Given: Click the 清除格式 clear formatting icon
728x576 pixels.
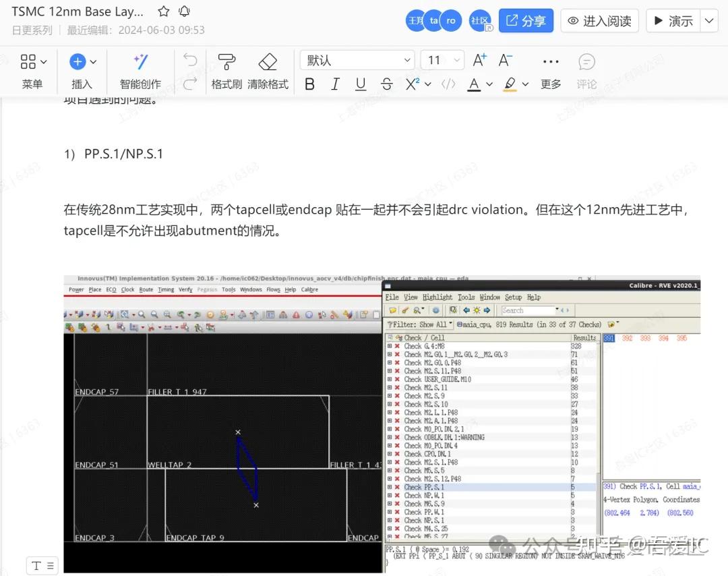Looking at the screenshot, I should [x=268, y=71].
